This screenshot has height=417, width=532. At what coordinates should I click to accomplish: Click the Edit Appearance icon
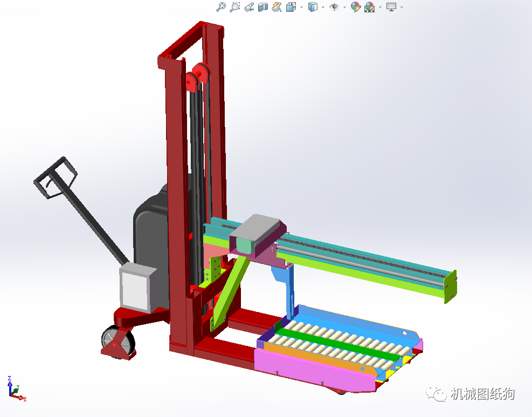pos(356,7)
